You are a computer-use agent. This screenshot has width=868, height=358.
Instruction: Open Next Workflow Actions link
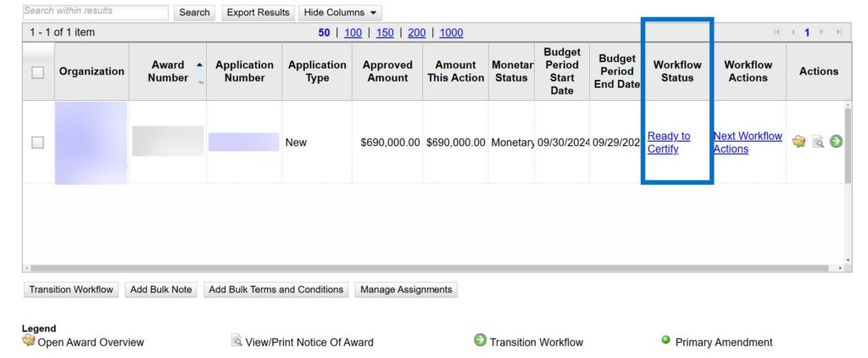[747, 143]
